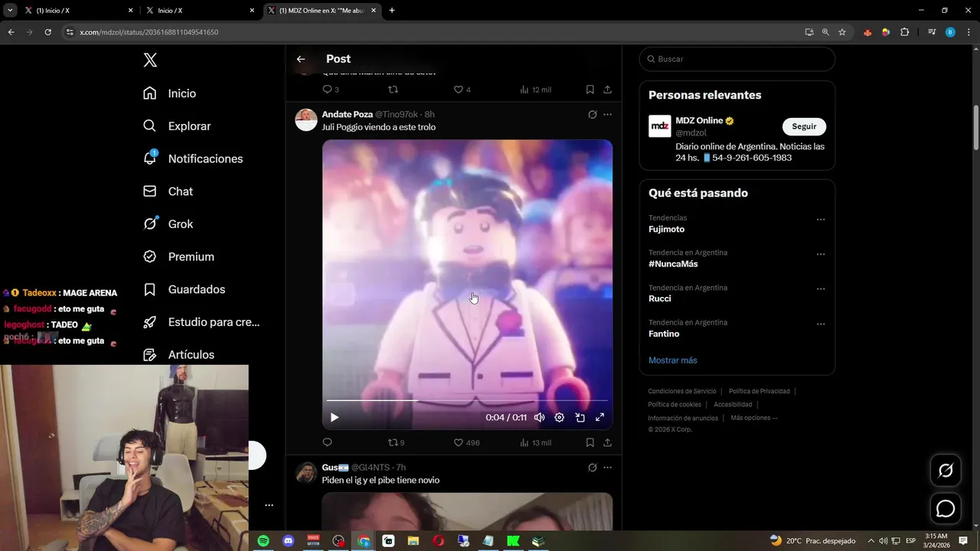Open more options for Fujimoto trend
Screen dimensions: 980x551
pos(821,220)
